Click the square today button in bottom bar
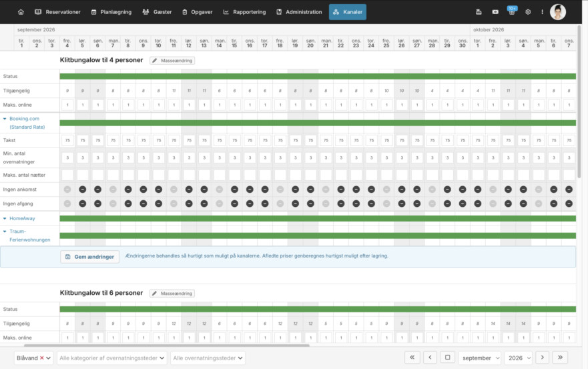Screen dimensions: 588x369 coord(447,358)
